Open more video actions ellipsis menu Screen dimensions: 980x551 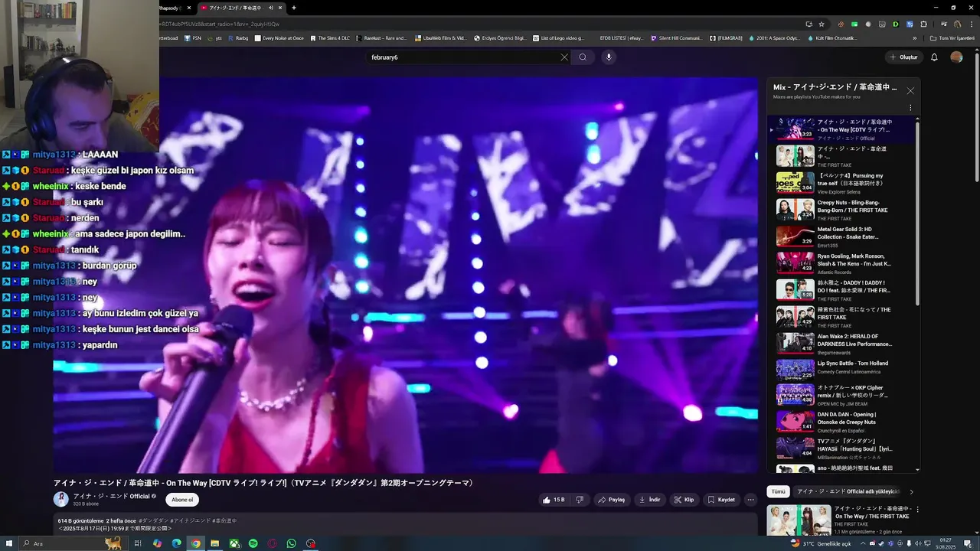[750, 500]
